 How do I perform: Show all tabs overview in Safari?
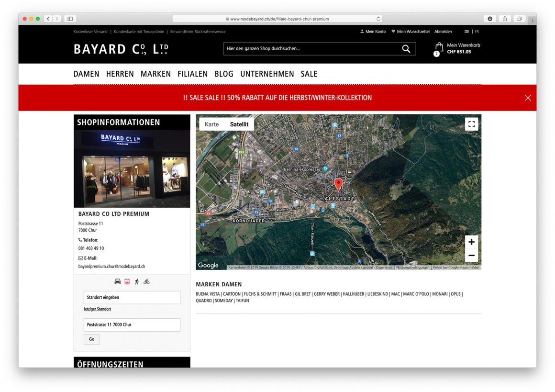click(x=519, y=19)
